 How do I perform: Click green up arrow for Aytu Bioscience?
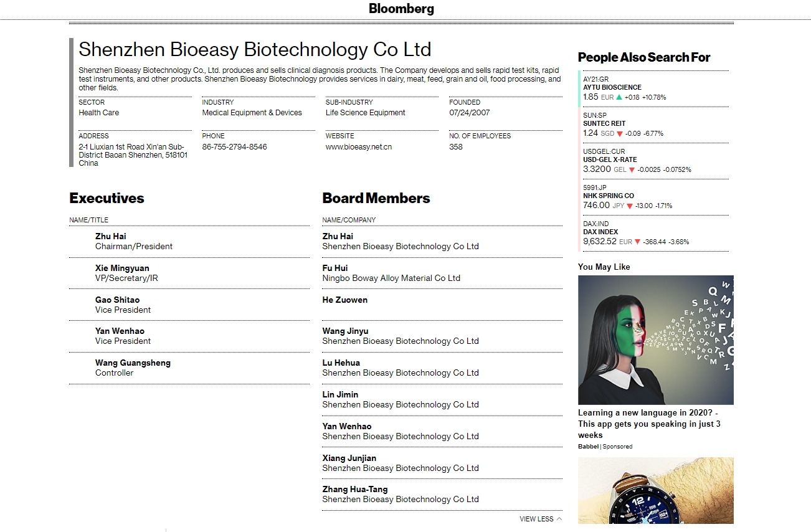click(x=619, y=97)
